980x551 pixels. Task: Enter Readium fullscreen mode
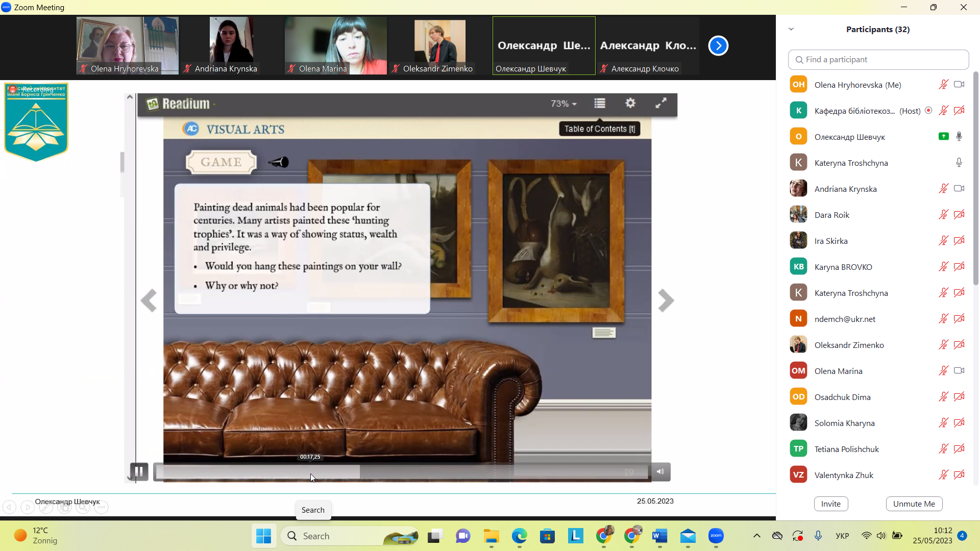(661, 103)
